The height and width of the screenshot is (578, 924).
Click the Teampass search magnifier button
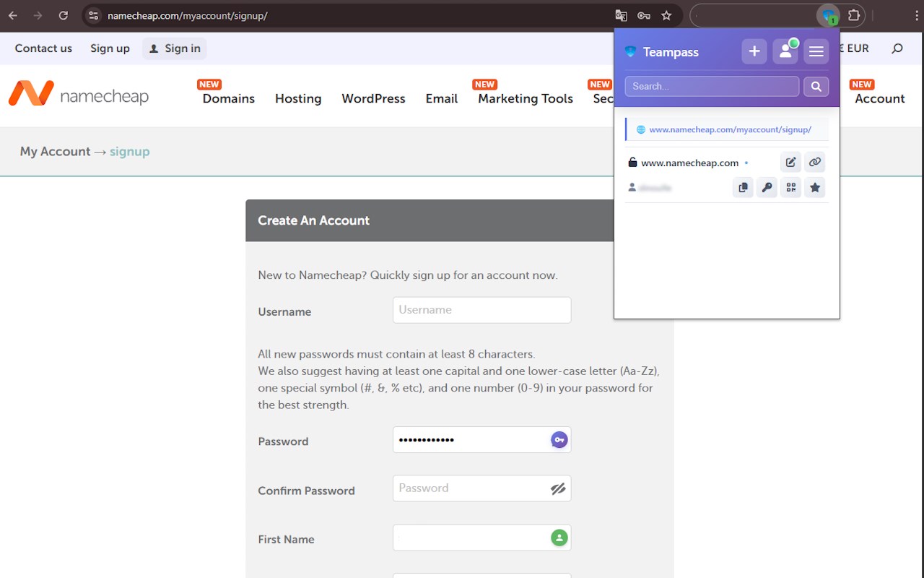tap(816, 86)
